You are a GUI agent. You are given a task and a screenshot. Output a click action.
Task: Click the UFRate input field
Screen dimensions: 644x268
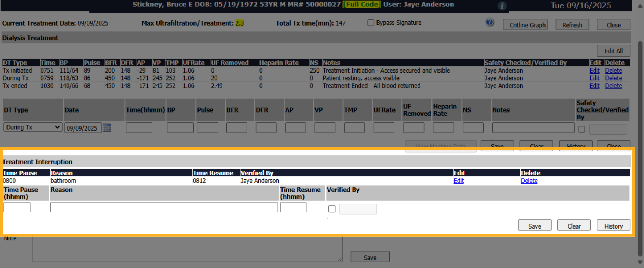point(384,128)
